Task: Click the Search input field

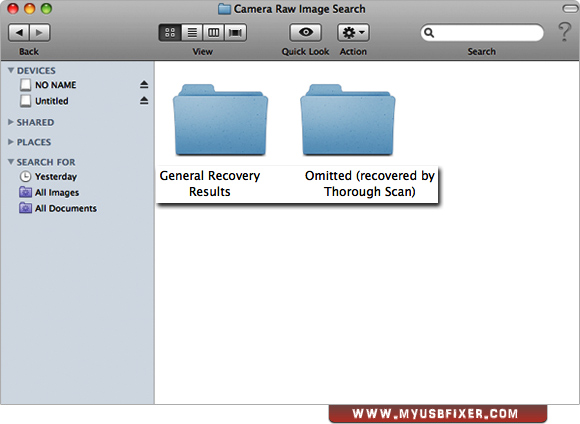Action: click(x=482, y=33)
